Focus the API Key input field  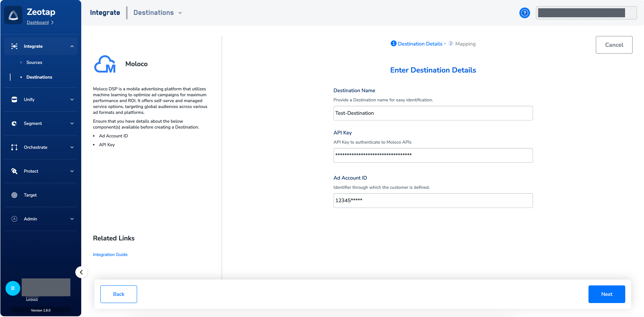pyautogui.click(x=433, y=155)
